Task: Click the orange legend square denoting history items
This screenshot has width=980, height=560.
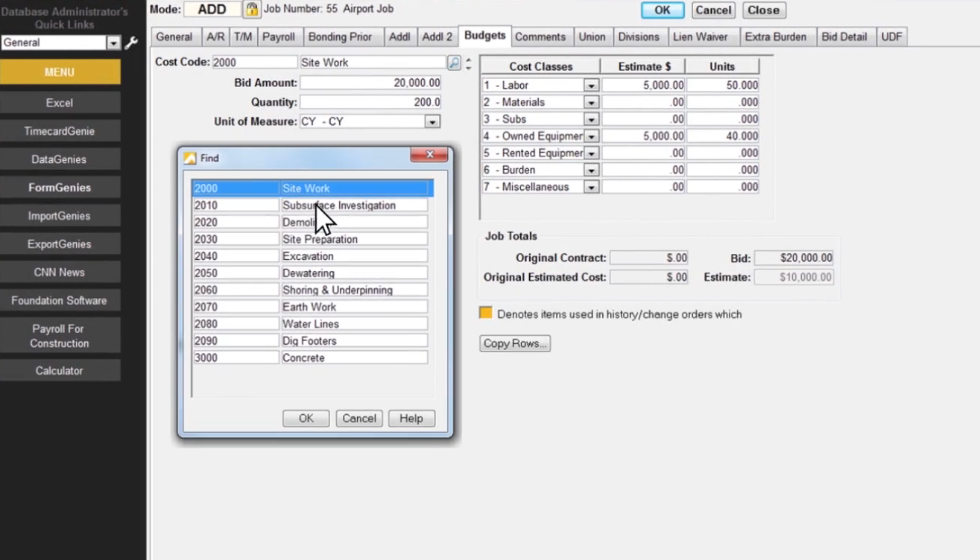Action: pyautogui.click(x=486, y=314)
